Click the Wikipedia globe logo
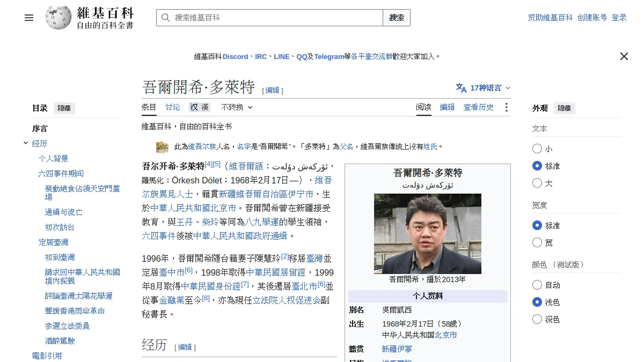644x362 pixels. 58,18
